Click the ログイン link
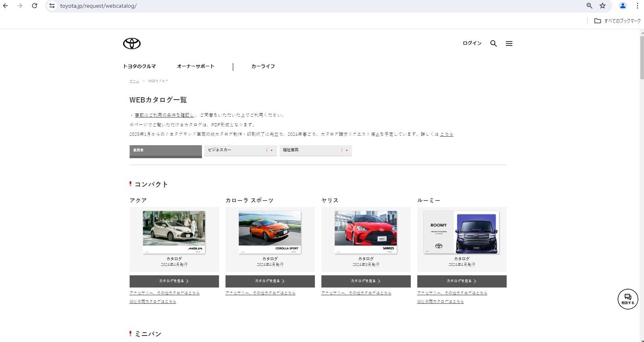 [472, 43]
